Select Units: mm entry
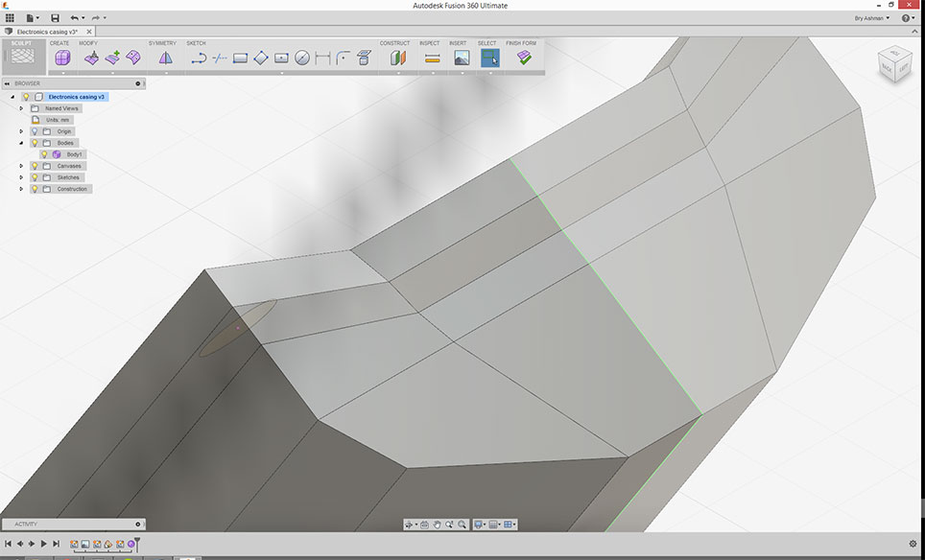925x560 pixels. pyautogui.click(x=58, y=120)
